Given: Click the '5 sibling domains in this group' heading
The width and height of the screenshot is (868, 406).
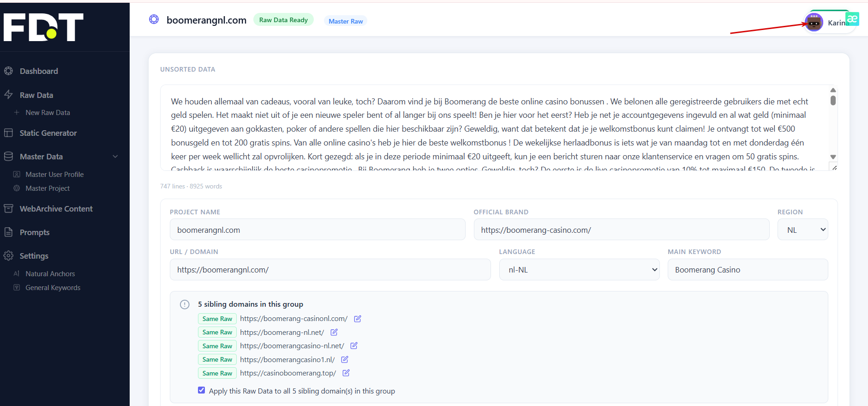Looking at the screenshot, I should [x=251, y=304].
